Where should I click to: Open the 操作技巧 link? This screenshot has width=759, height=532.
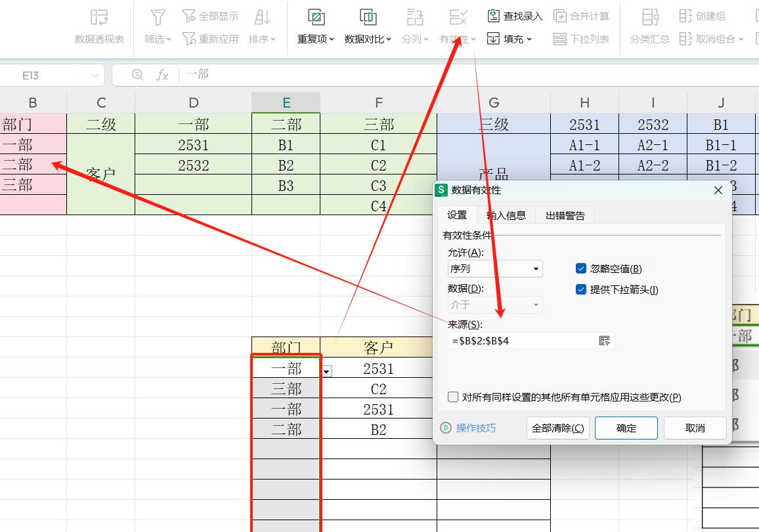click(476, 428)
